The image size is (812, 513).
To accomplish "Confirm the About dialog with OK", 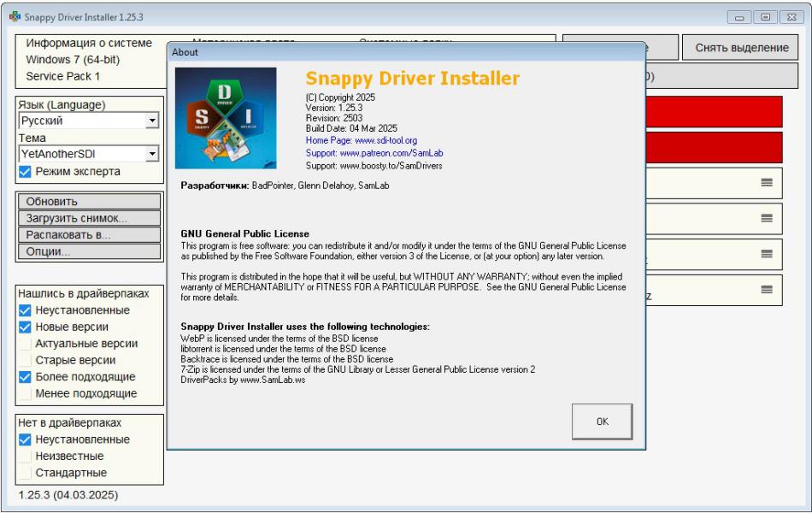I will 602,422.
